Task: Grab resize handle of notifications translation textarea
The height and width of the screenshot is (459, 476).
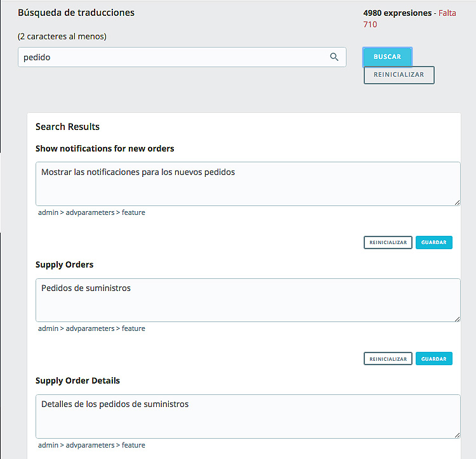Action: [x=457, y=202]
